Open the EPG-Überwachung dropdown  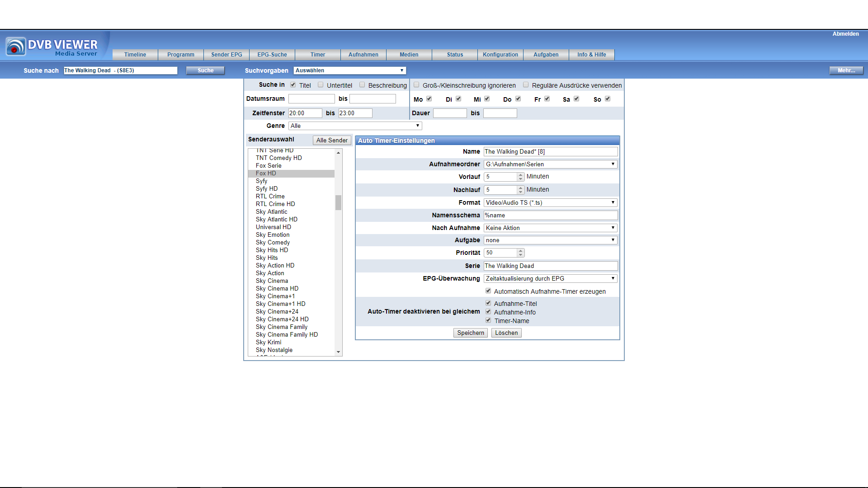point(551,279)
